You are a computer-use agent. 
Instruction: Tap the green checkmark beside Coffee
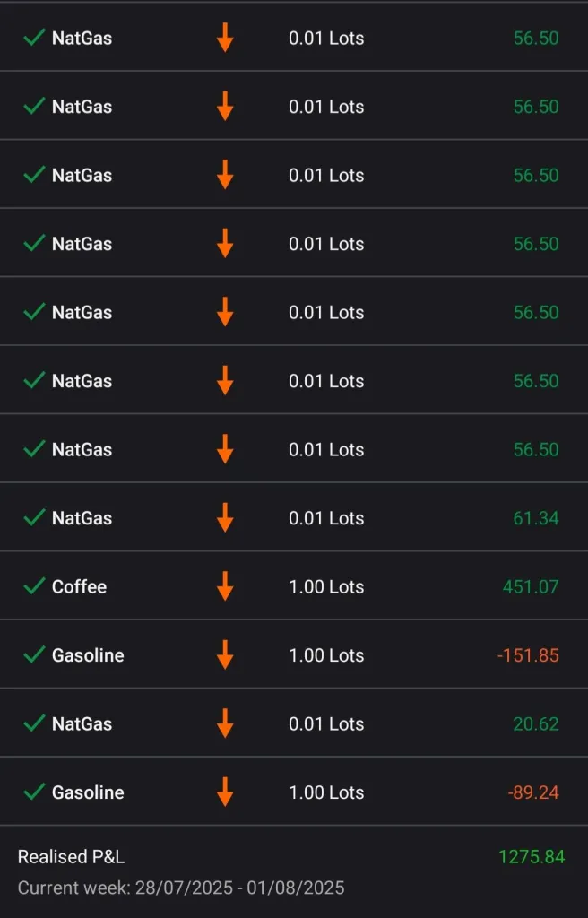[x=34, y=586]
